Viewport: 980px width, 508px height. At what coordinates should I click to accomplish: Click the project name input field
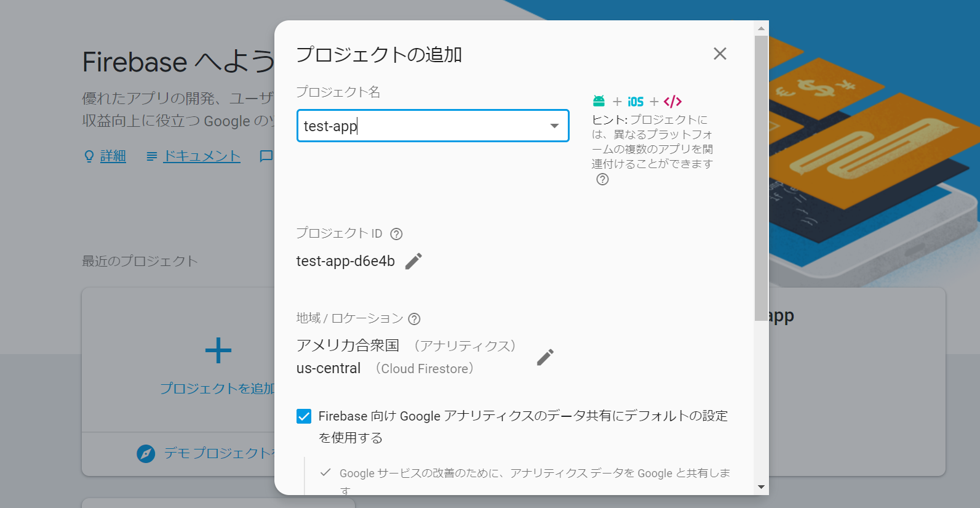click(x=432, y=126)
